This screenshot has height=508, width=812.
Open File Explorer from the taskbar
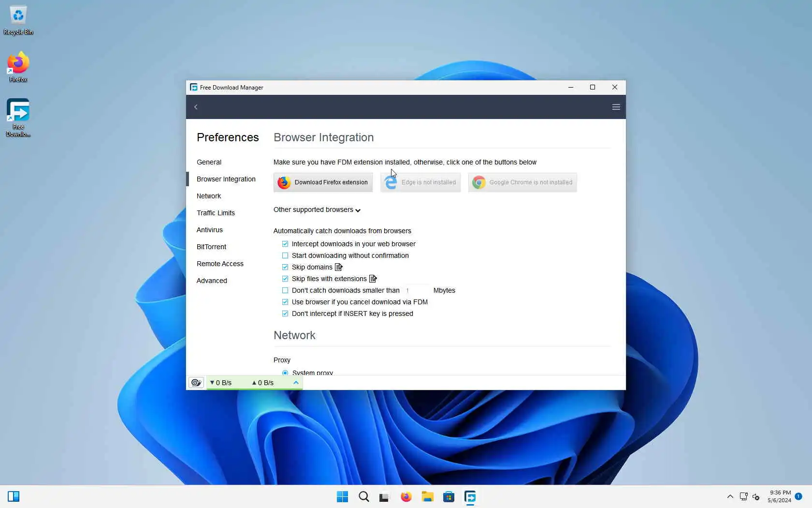427,497
